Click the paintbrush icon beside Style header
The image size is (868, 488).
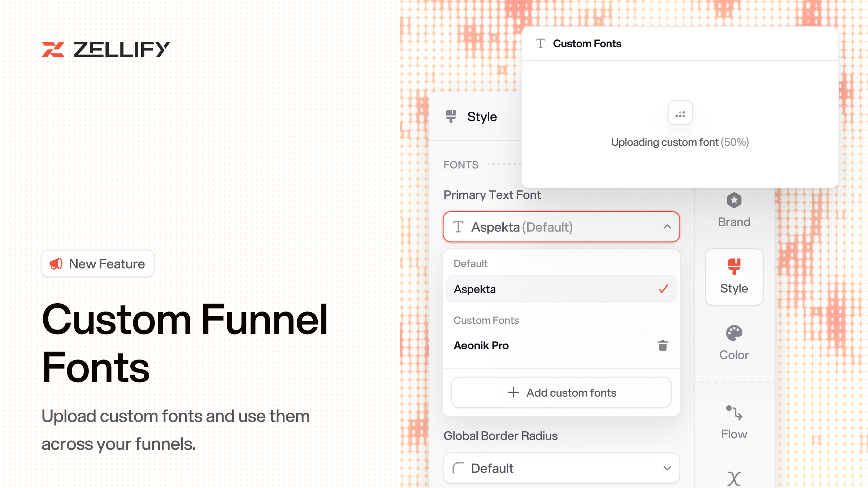(451, 116)
